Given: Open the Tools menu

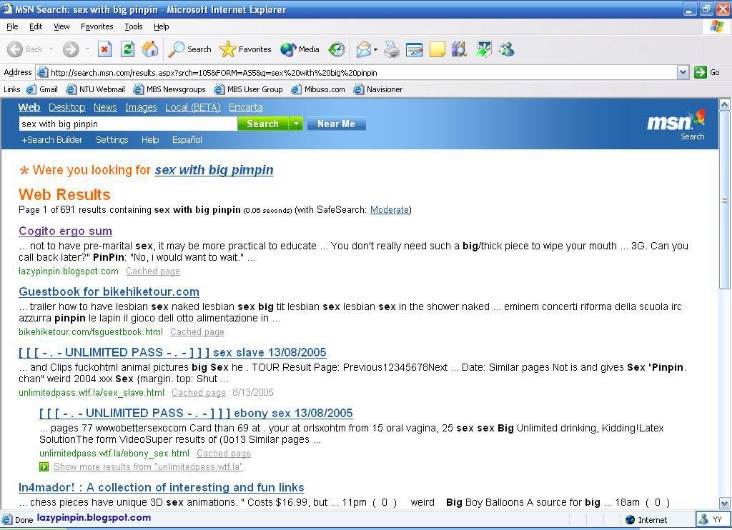Looking at the screenshot, I should (x=134, y=27).
